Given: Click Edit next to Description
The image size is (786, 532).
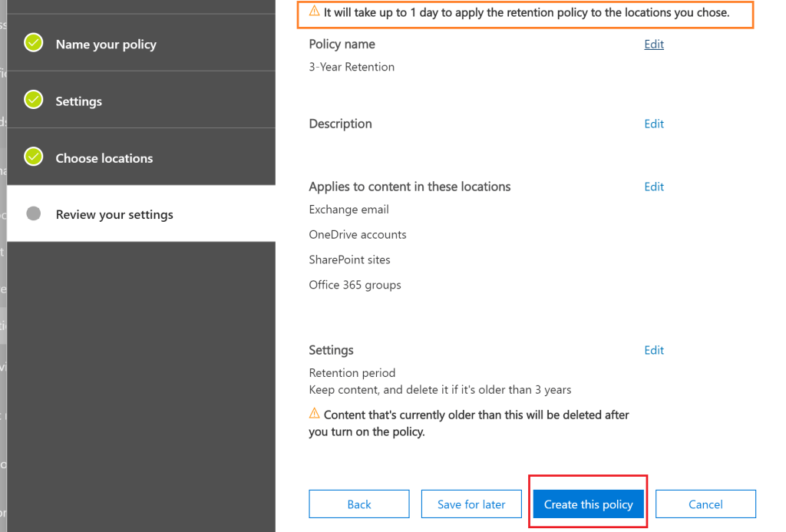Looking at the screenshot, I should 654,124.
